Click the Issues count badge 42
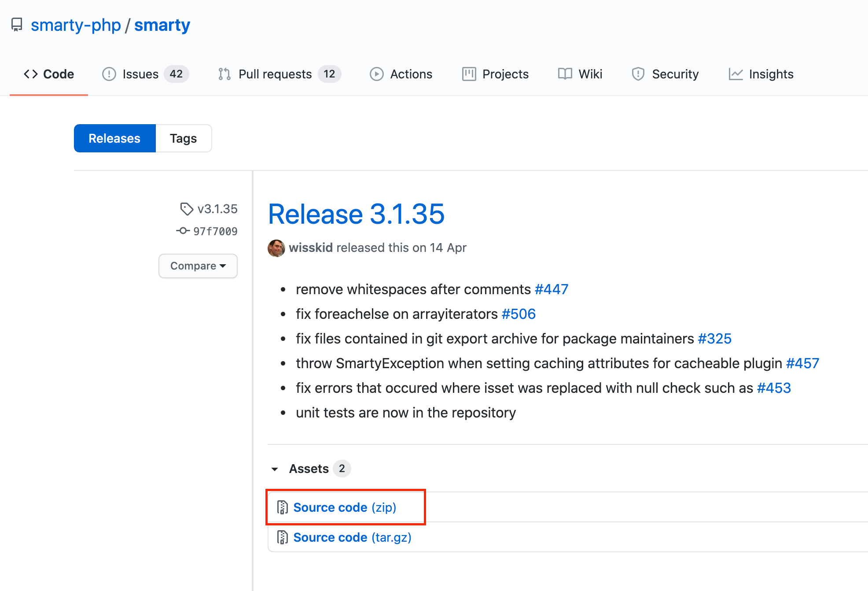 (177, 74)
